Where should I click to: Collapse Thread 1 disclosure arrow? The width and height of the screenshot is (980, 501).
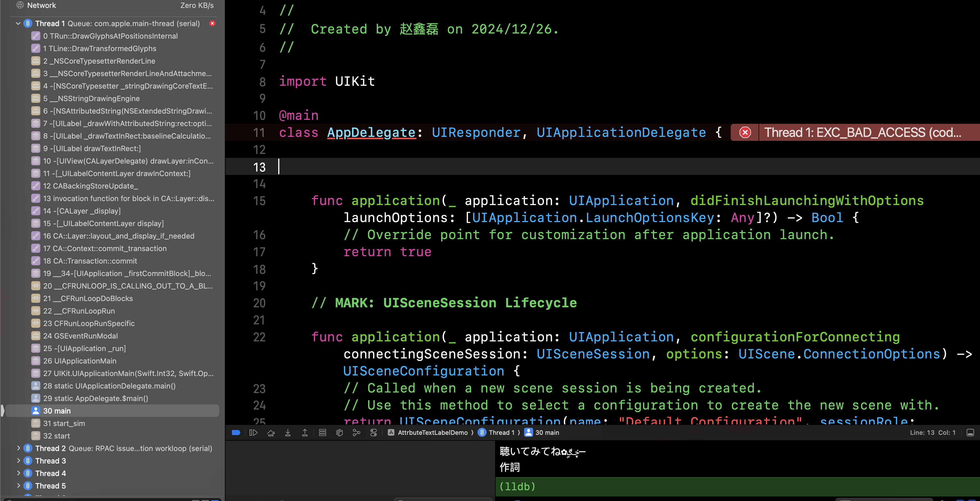[18, 24]
